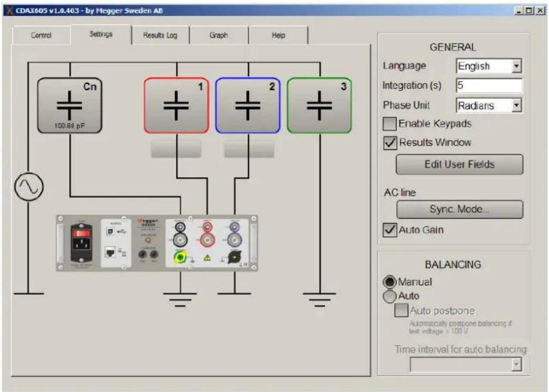Select the Auto balancing radio button
Viewport: 549px width, 392px height.
[390, 296]
